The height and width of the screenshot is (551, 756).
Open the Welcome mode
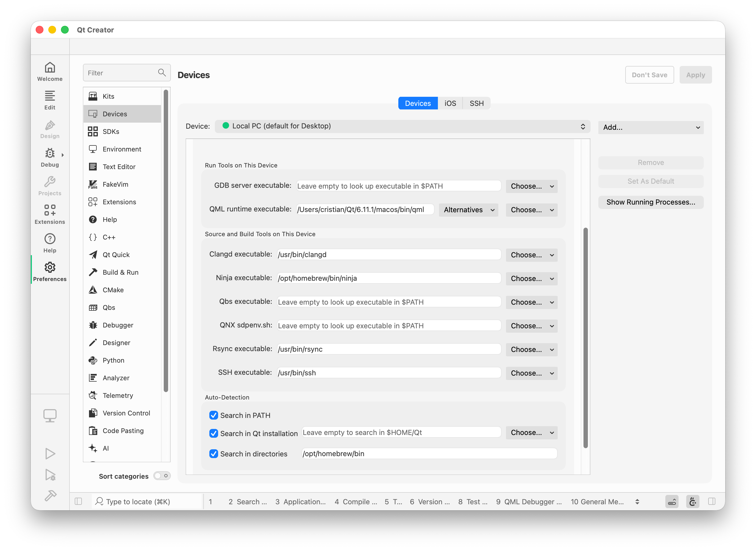(50, 71)
